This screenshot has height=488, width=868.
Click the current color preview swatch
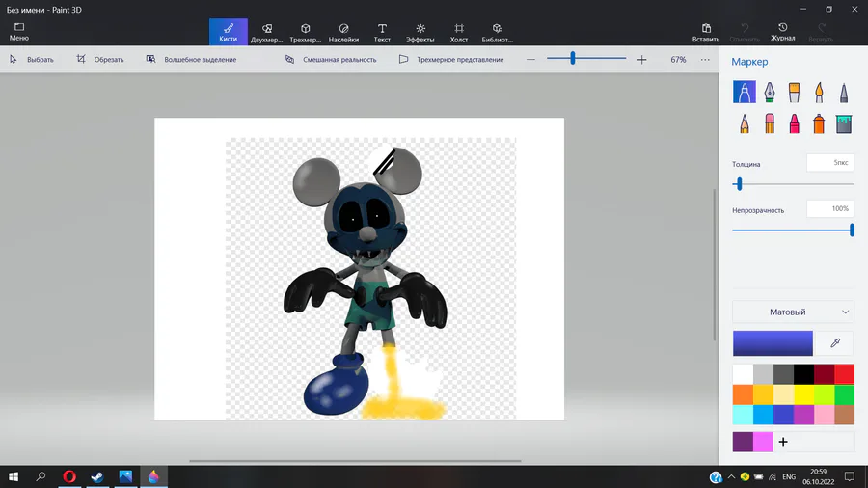coord(773,343)
